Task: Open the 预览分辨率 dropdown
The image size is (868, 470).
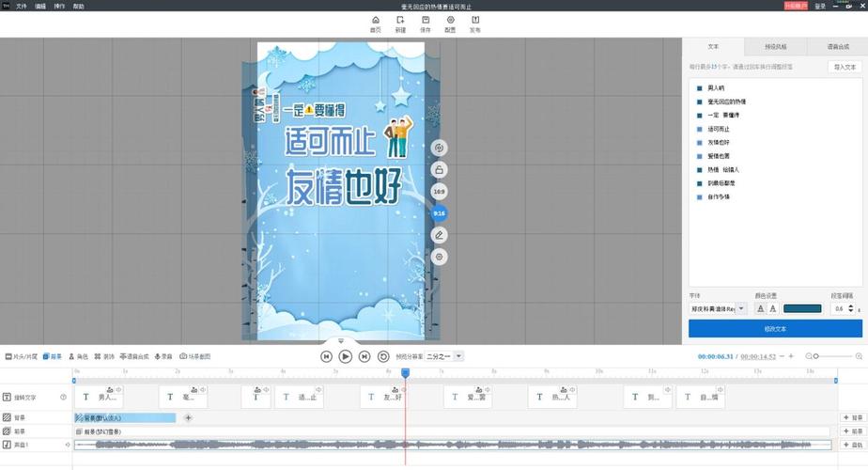Action: click(x=444, y=356)
